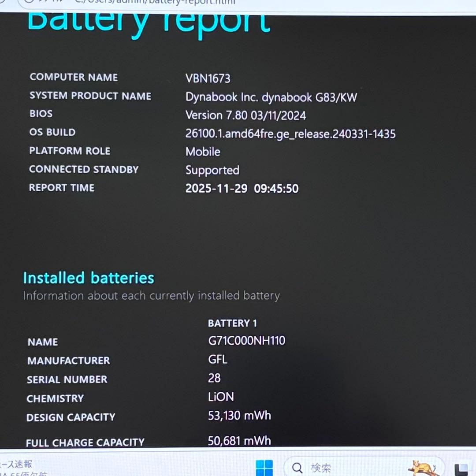Click report time '2025-11-29 09:45:50'
Screen dimensions: 476x476
coord(242,189)
